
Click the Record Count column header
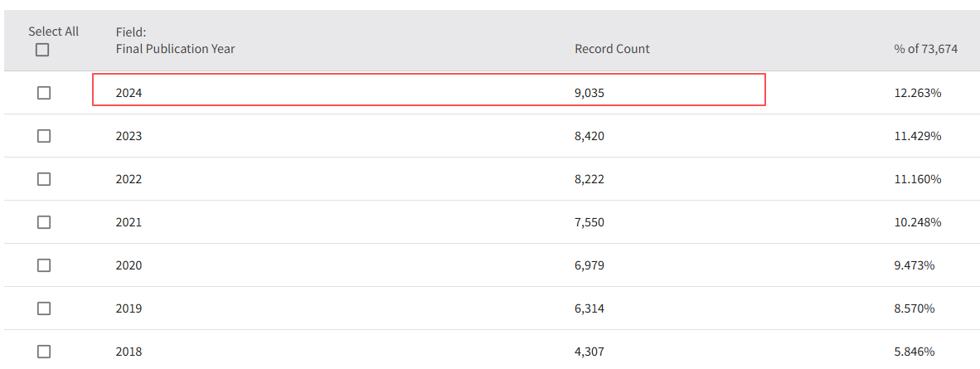(612, 49)
